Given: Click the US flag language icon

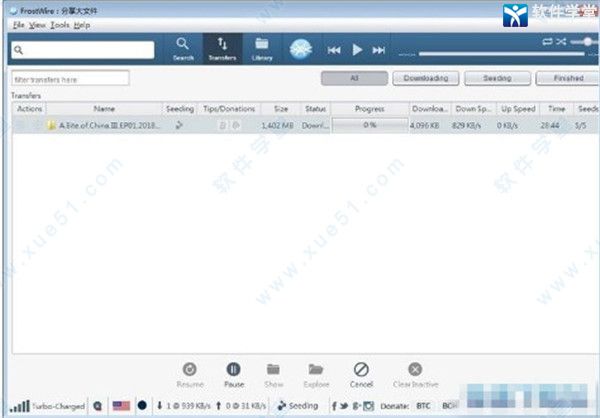Looking at the screenshot, I should tap(123, 406).
